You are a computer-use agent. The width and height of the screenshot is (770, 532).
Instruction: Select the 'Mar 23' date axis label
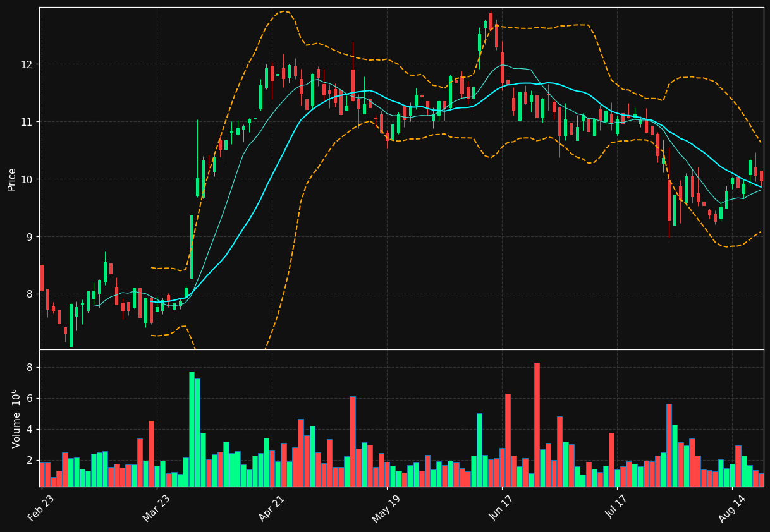156,509
